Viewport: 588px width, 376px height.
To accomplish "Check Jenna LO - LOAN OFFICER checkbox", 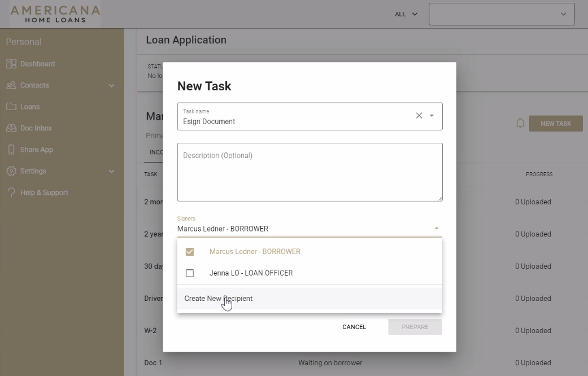I will [x=190, y=273].
